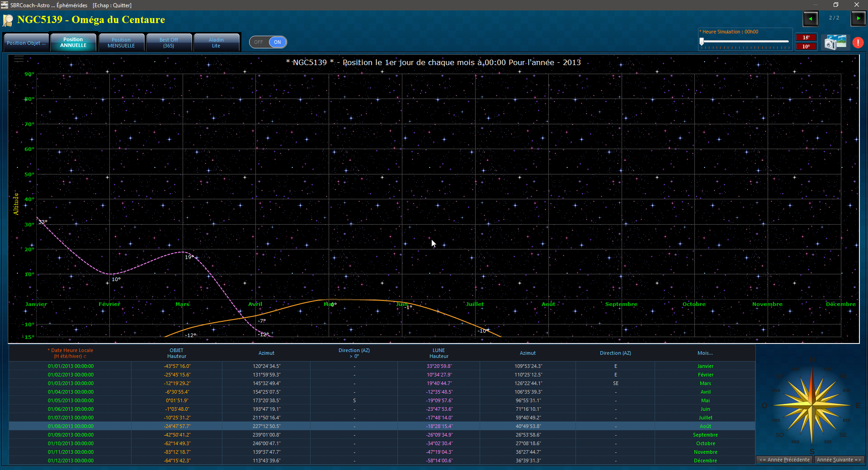Go to next page with green right arrow
Screen dimensions: 868x470
click(x=858, y=19)
